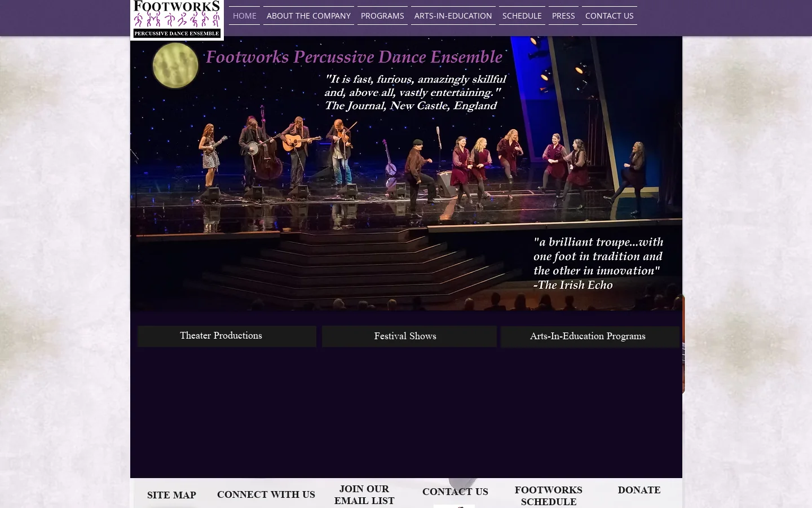The width and height of the screenshot is (812, 508).
Task: Click the CONTACT US footer heading
Action: (455, 492)
